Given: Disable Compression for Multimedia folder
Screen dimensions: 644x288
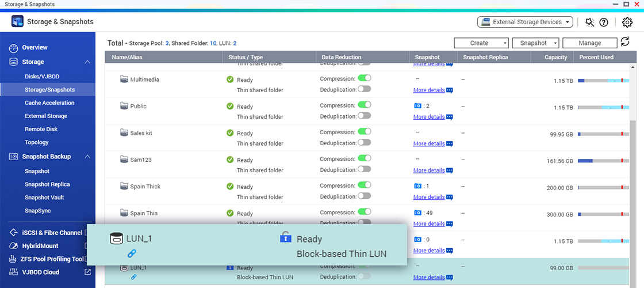Looking at the screenshot, I should (365, 78).
